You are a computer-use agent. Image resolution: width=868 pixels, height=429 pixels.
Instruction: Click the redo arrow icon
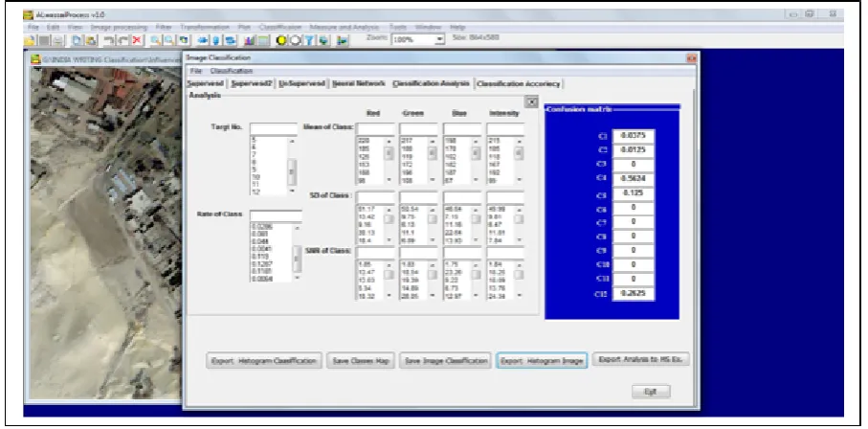122,40
